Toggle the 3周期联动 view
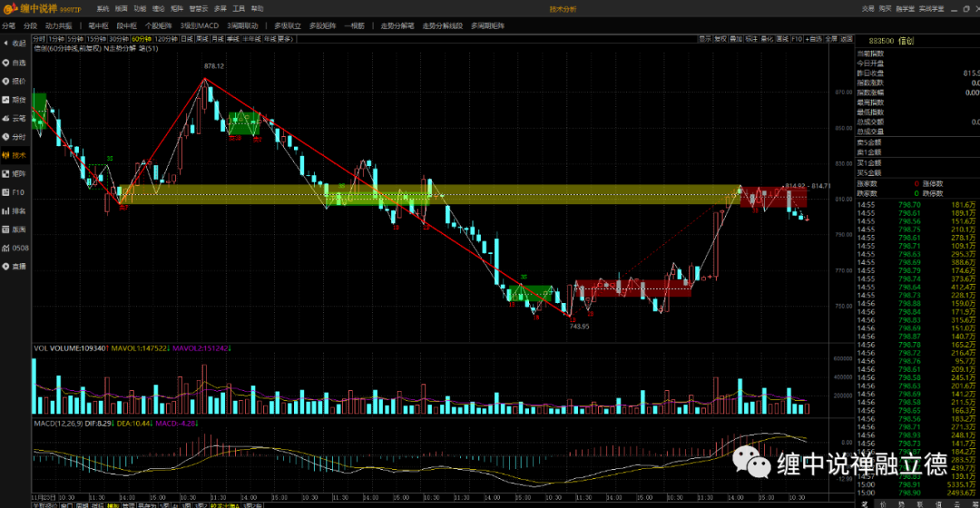 [x=242, y=25]
